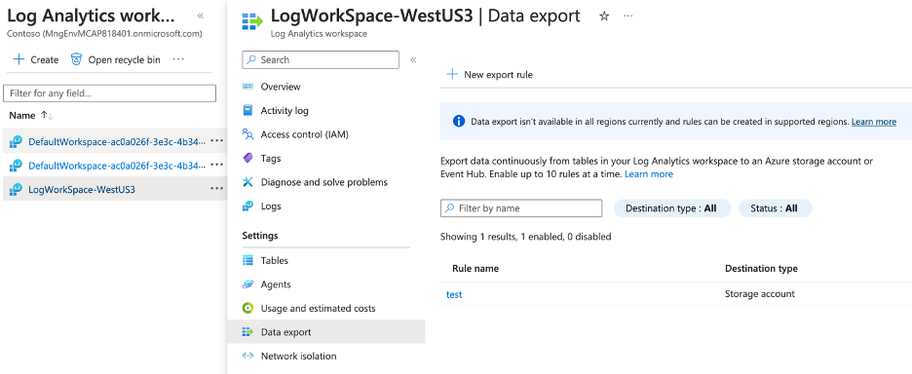Open the ellipsis menu for LogWorkSpace-WestUS3 row
Viewport: 912px width, 374px height.
217,188
